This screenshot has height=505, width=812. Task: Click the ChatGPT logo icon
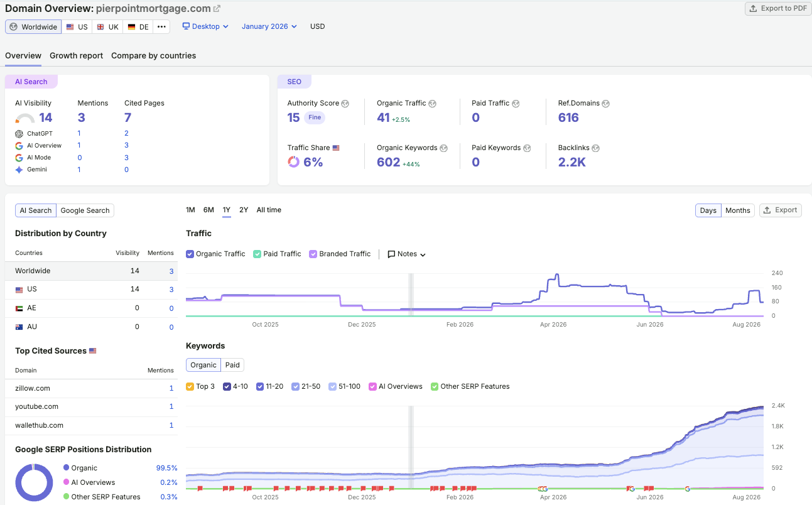[x=19, y=134]
